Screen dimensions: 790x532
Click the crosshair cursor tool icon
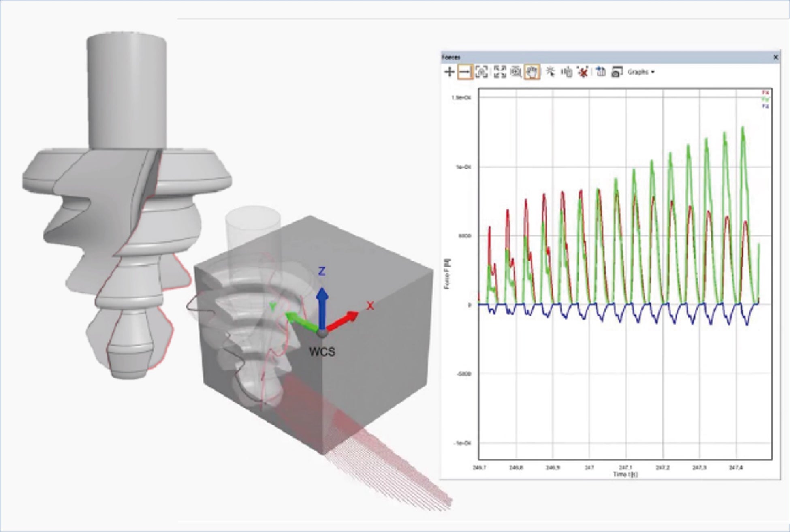[x=449, y=72]
